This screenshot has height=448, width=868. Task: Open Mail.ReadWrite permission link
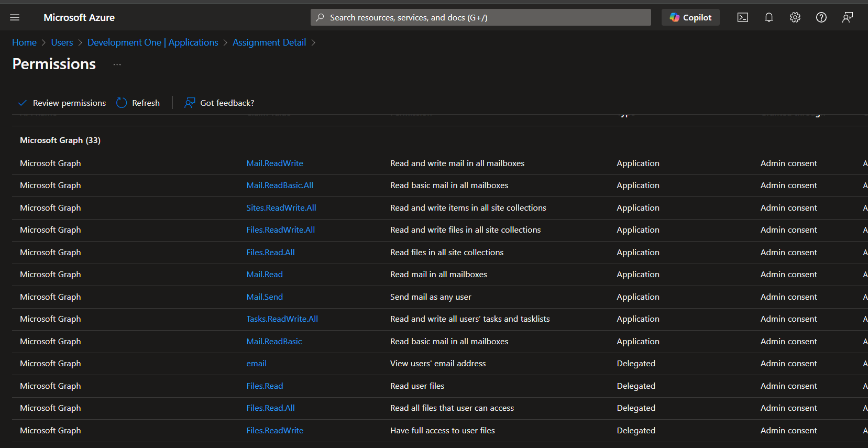(274, 163)
